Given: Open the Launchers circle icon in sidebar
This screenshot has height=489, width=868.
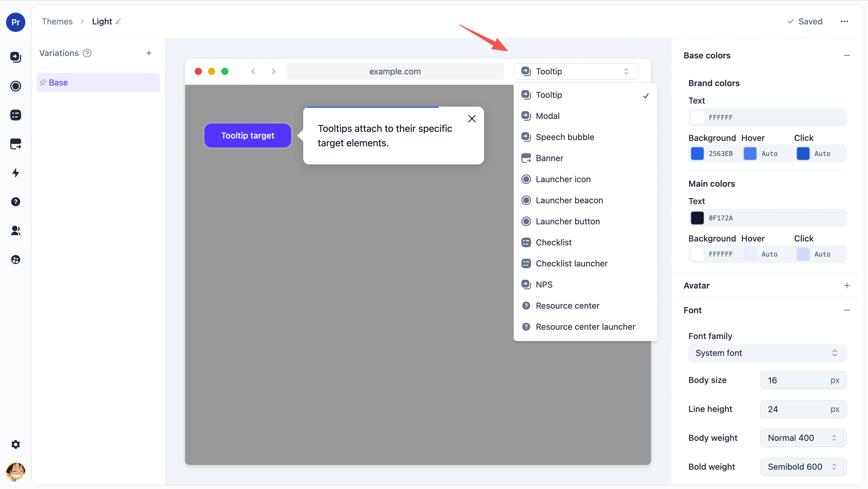Looking at the screenshot, I should (x=15, y=86).
